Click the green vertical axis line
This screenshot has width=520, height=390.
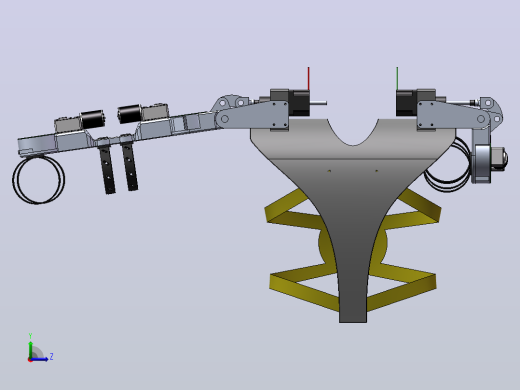[397, 78]
